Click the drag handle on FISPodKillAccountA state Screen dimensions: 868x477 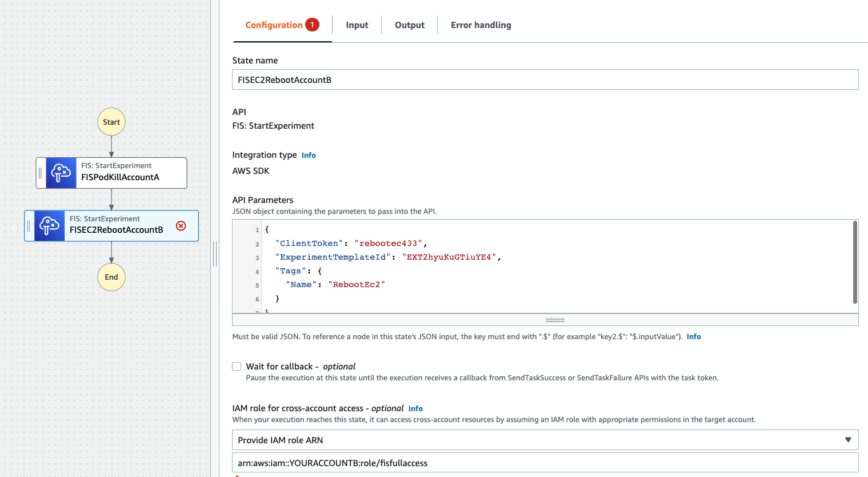pyautogui.click(x=40, y=173)
